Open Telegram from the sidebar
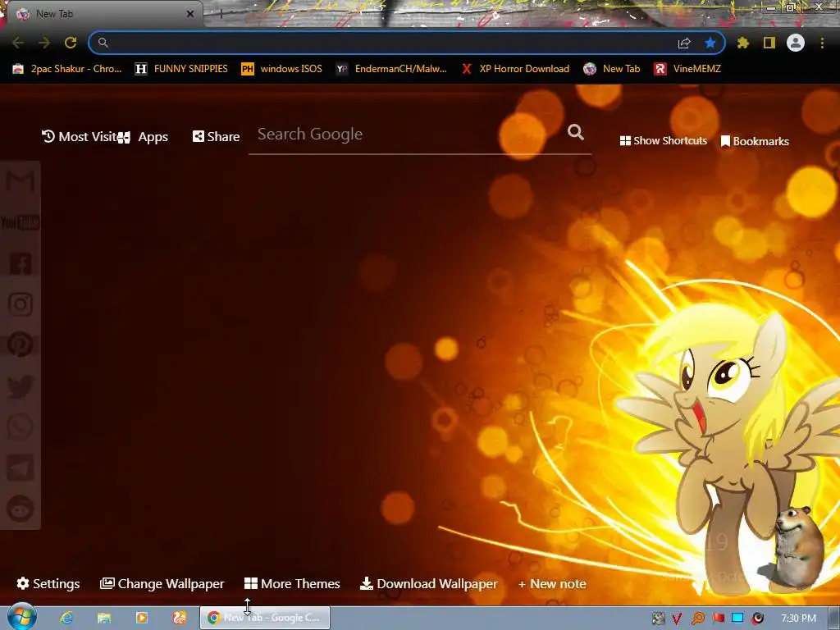This screenshot has width=840, height=630. (21, 468)
